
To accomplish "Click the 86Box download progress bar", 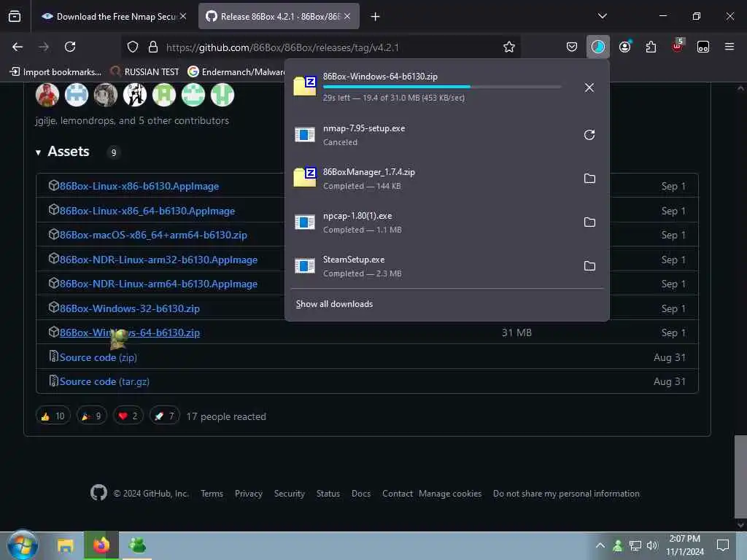I will click(442, 87).
